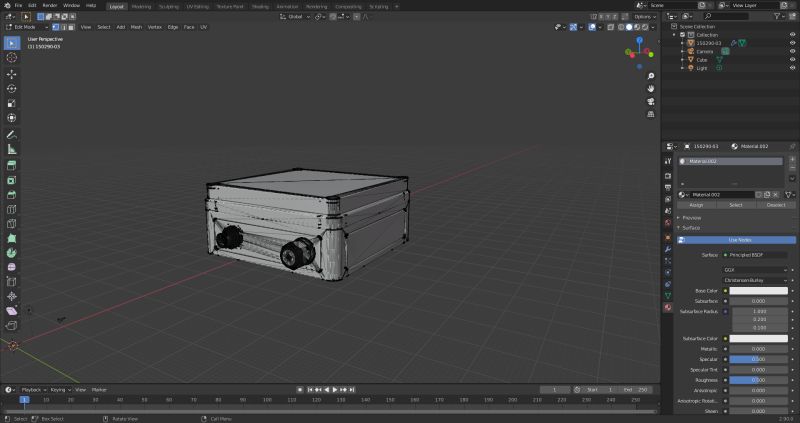This screenshot has width=800, height=423.
Task: Activate the Scale tool
Action: click(x=11, y=103)
